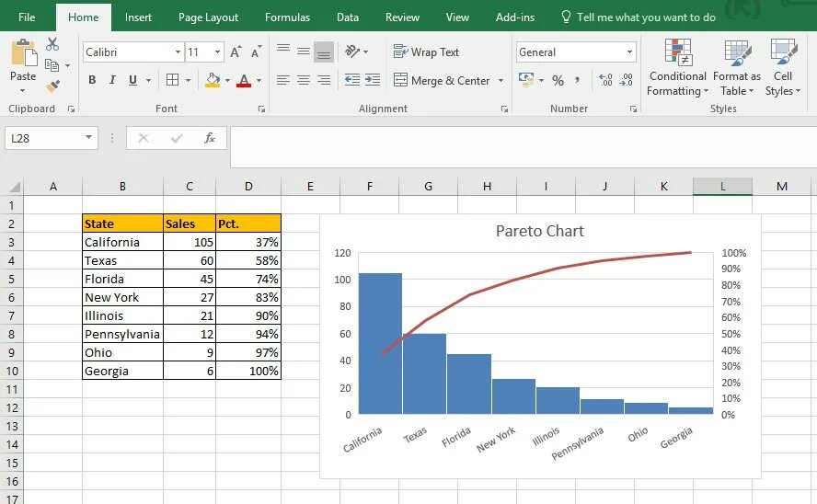Click the Select All corner triangle

click(15, 187)
